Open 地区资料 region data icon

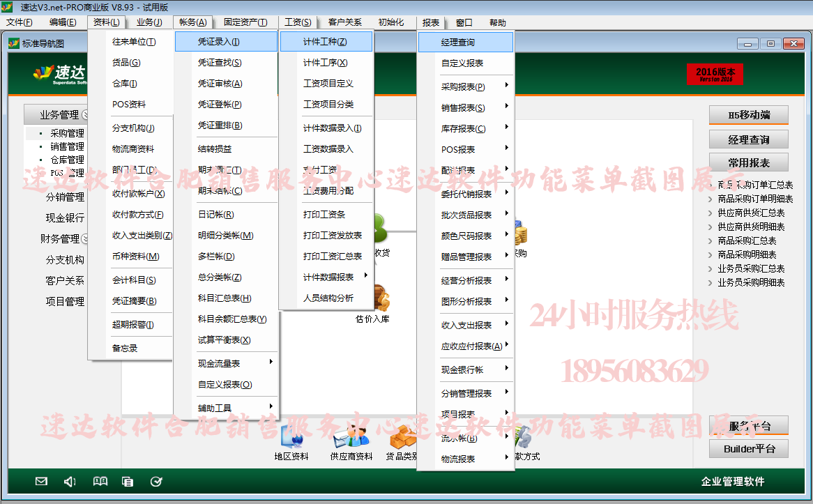point(291,438)
